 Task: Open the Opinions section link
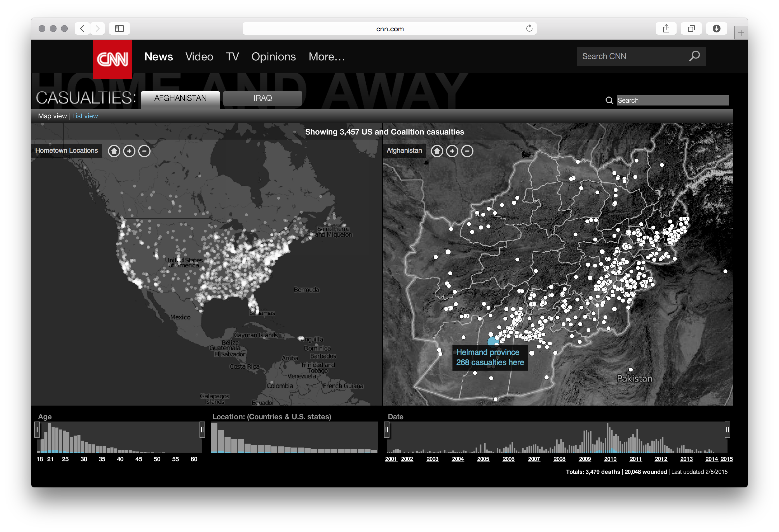(274, 57)
